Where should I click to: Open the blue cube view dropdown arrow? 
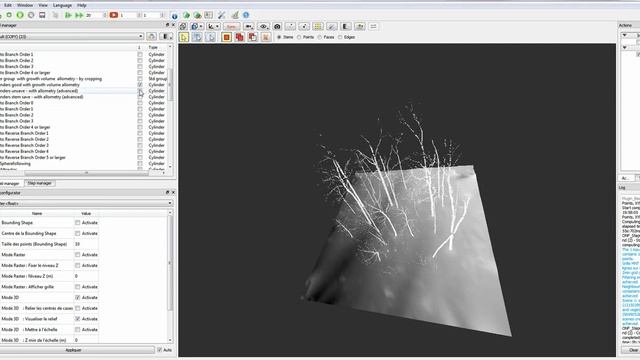[201, 27]
